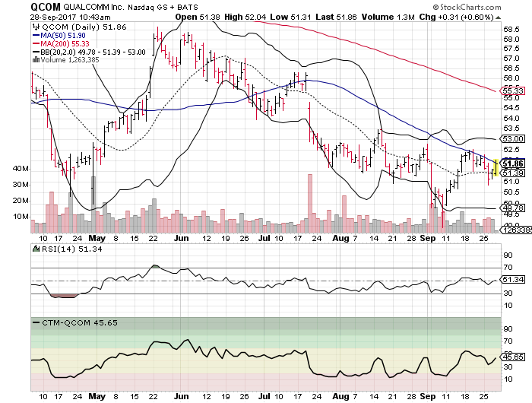Click the 51.34 RSI value tag on the right axis
The image size is (532, 403).
[x=513, y=279]
